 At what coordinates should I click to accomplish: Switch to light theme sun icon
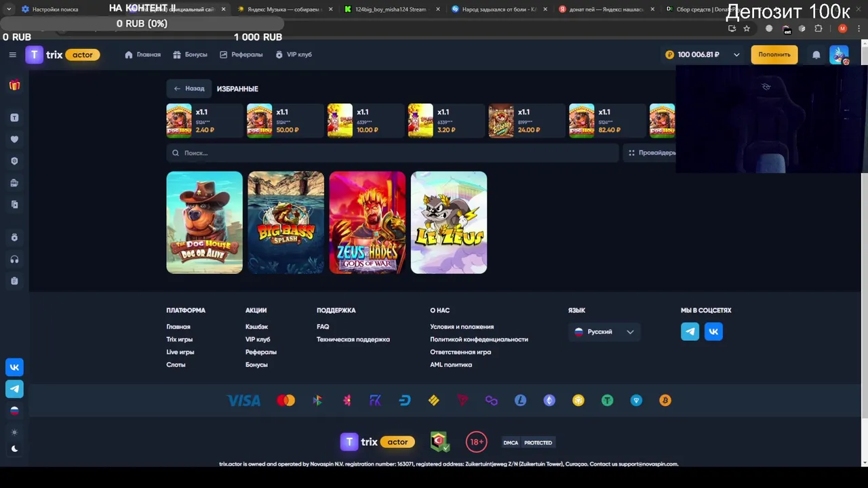click(x=14, y=432)
